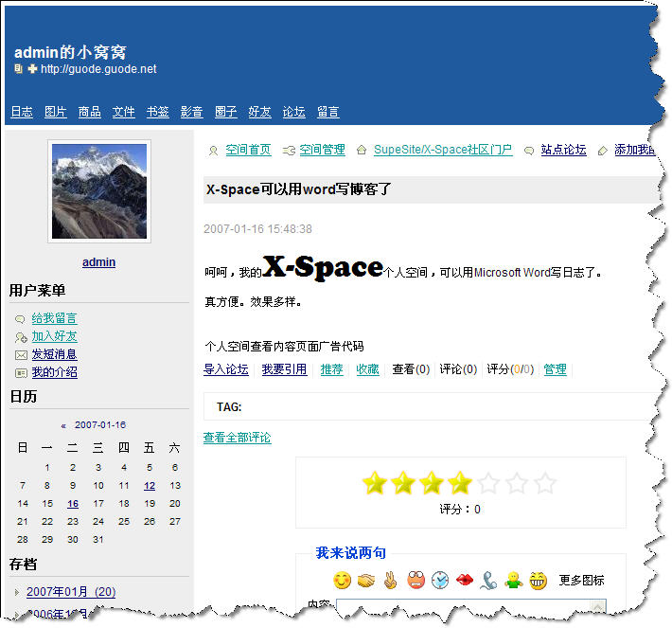Screen dimensions: 672x628
Task: Rate the post one star
Action: point(375,482)
